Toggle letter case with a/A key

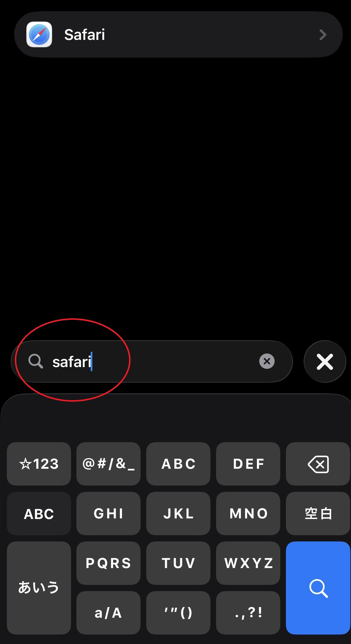click(108, 613)
